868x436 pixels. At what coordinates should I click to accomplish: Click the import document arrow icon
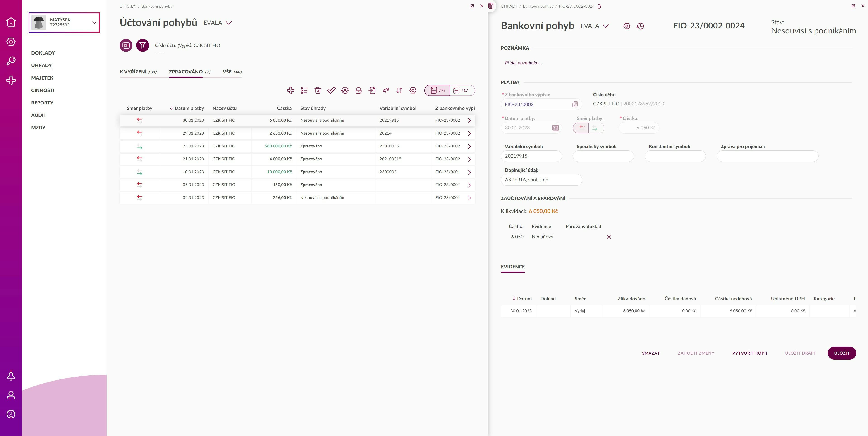372,90
